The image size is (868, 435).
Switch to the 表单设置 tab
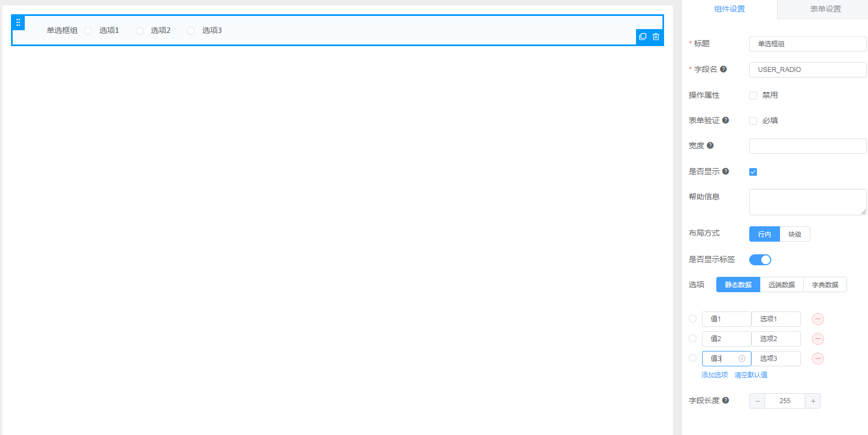pos(825,9)
